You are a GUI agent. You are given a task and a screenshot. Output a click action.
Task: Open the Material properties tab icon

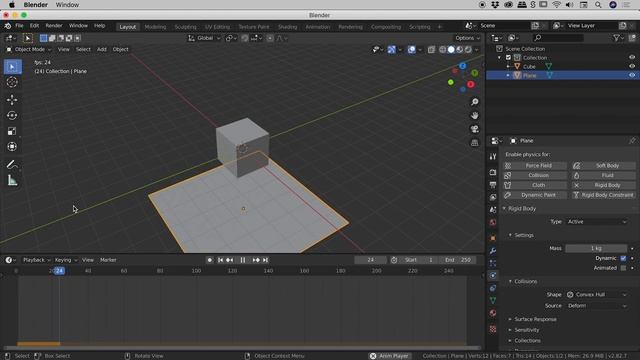pos(493,313)
